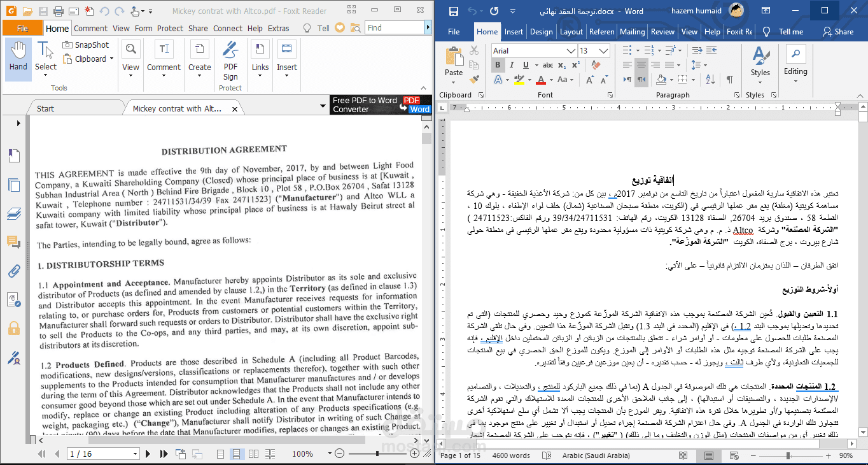Screen dimensions: 868x465
Task: Click the Find search field in Foxit
Action: pyautogui.click(x=394, y=27)
